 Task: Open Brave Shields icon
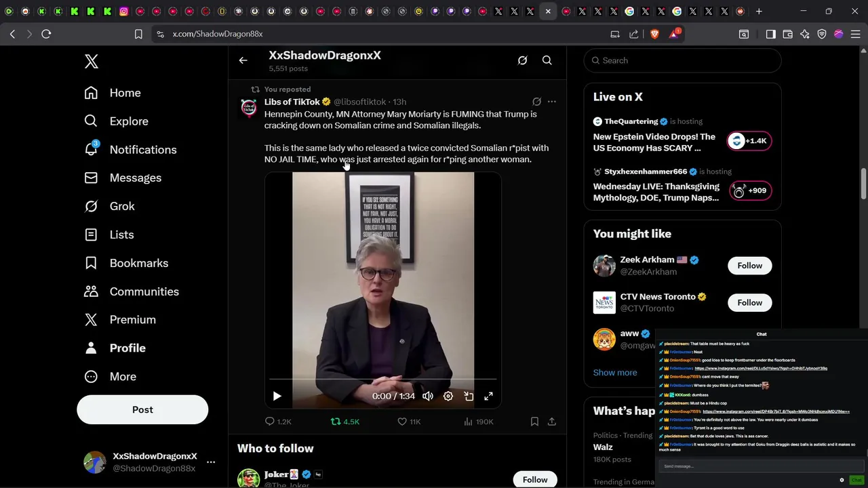tap(654, 34)
